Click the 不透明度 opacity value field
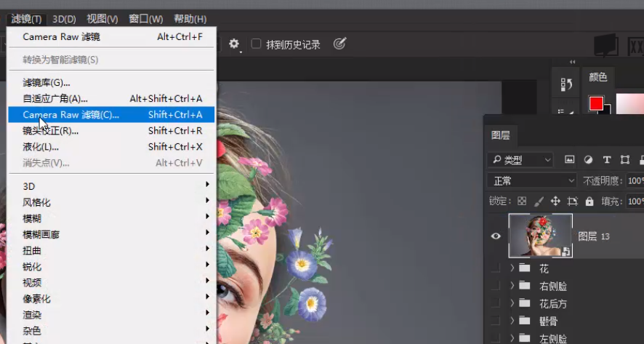Screen dimensions: 644x344 [x=635, y=180]
